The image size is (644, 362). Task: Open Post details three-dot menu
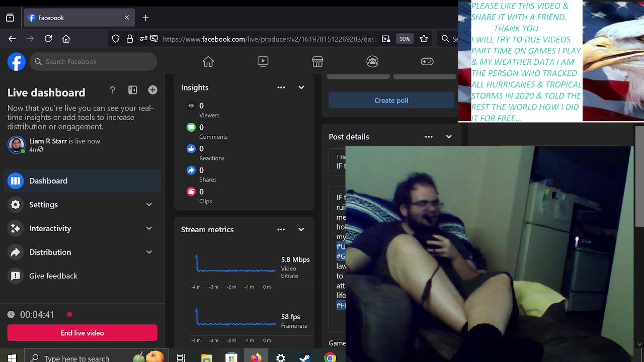[429, 137]
